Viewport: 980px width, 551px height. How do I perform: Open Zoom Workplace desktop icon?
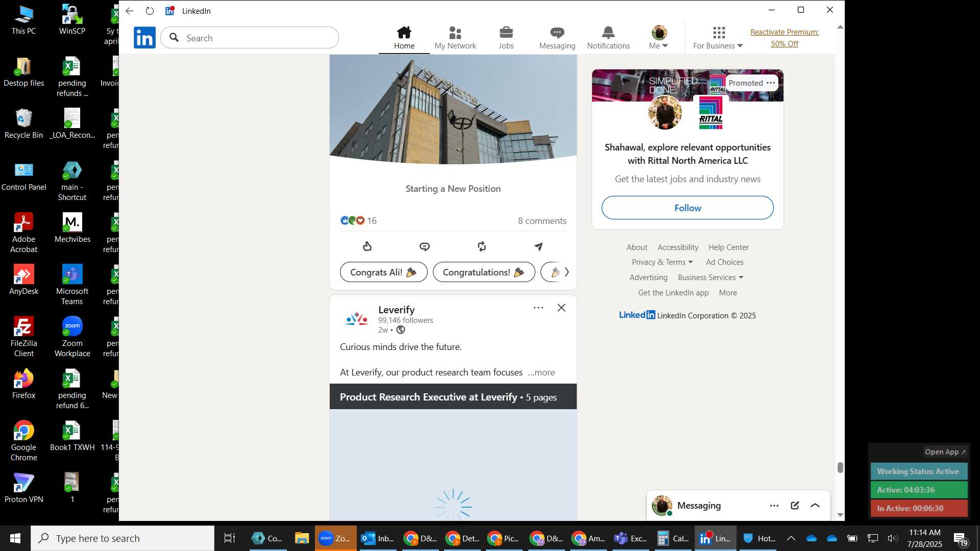[x=72, y=337]
